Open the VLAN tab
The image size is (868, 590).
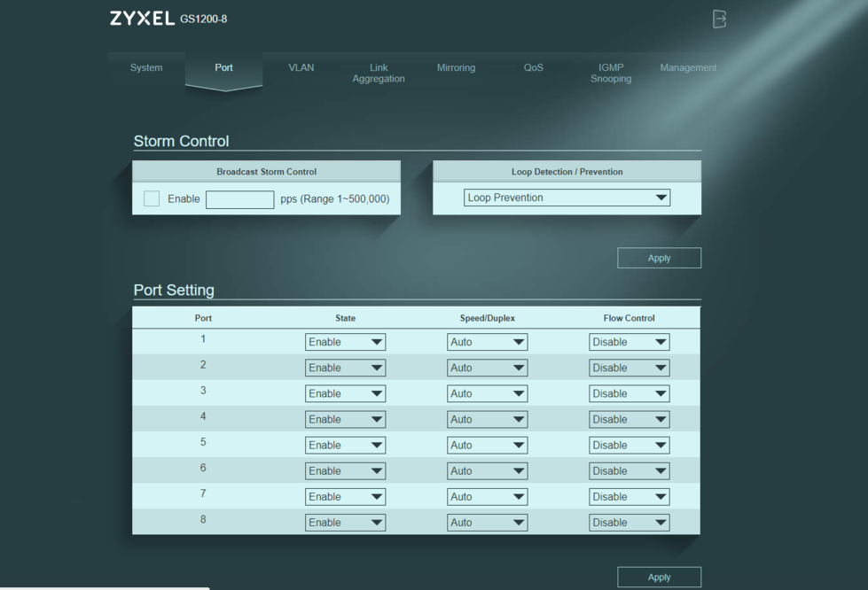tap(301, 68)
